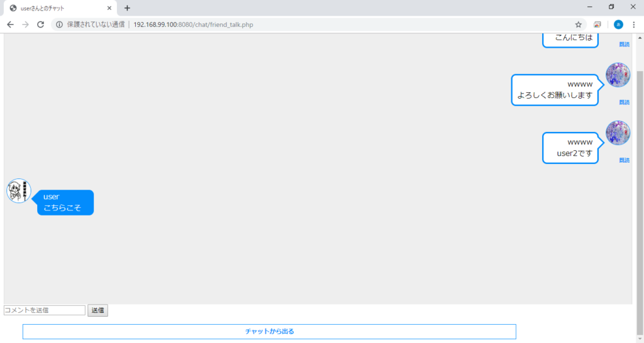Select the userさんとのチャット tab
The height and width of the screenshot is (343, 644).
click(57, 8)
